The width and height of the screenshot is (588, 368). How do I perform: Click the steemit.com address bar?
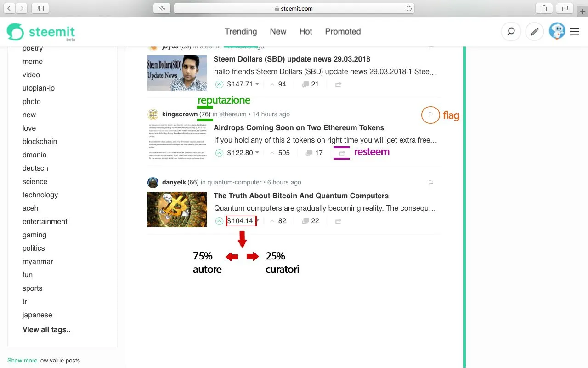(x=294, y=8)
